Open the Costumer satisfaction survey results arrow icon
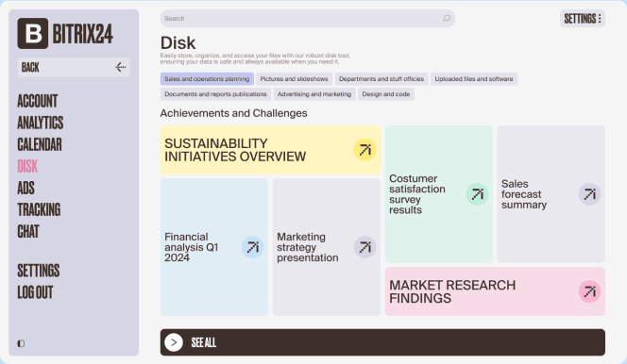Viewport: 627px width, 364px height. pos(477,194)
